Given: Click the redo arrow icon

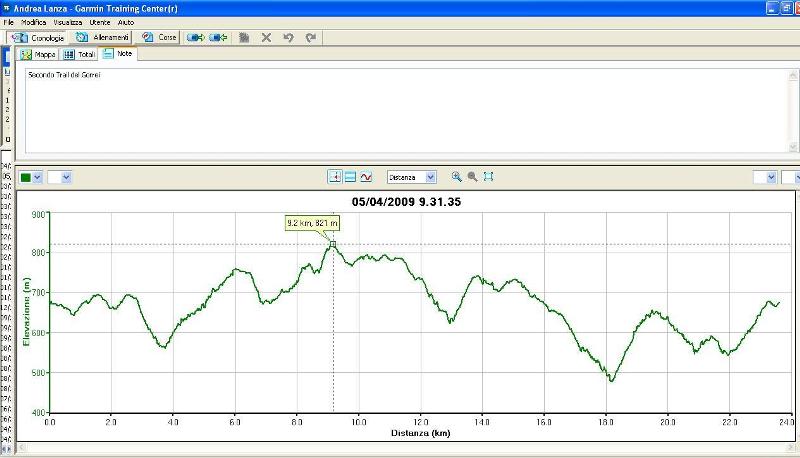Looking at the screenshot, I should (311, 37).
